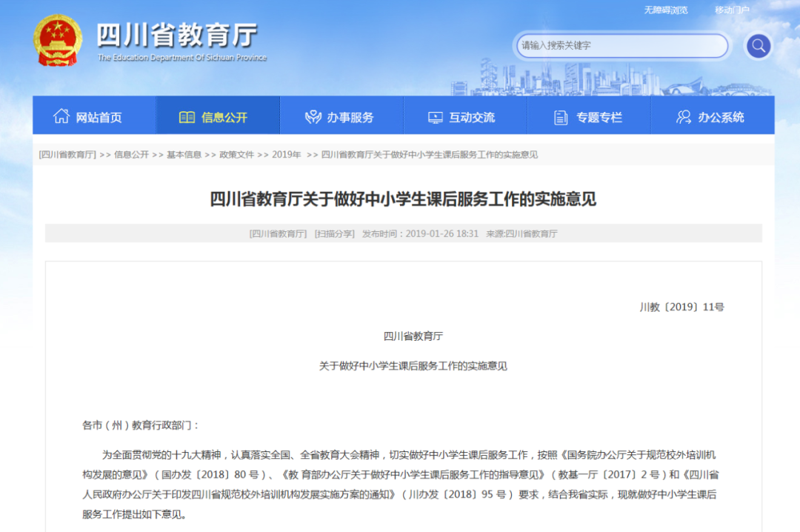Viewport: 800px width, 532px height.
Task: Click the keyword search input box
Action: click(622, 45)
